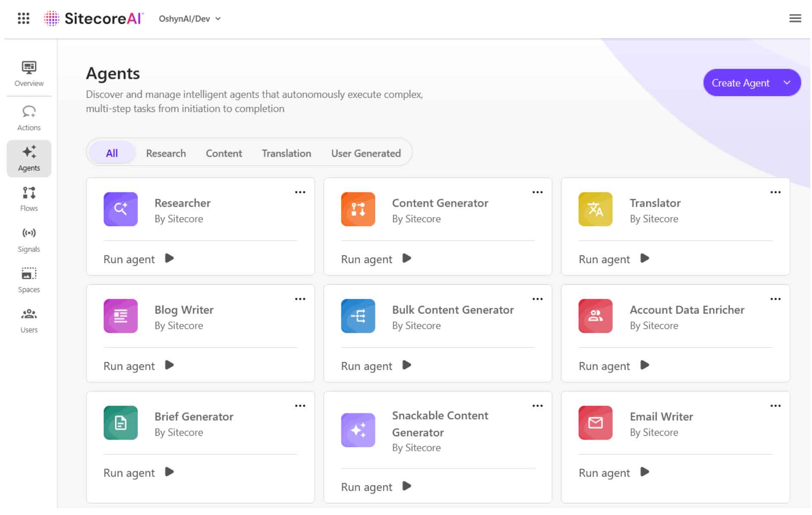
Task: Open the hamburger menu at top right
Action: (795, 19)
